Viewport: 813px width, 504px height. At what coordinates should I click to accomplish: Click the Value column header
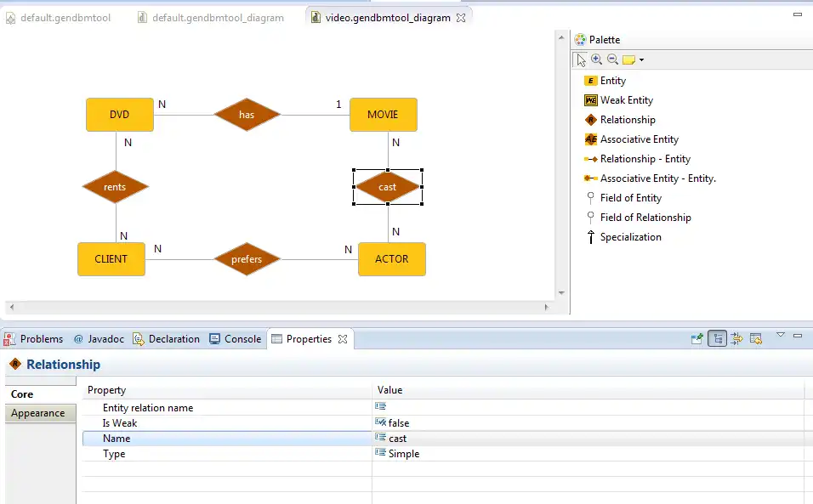[588, 390]
